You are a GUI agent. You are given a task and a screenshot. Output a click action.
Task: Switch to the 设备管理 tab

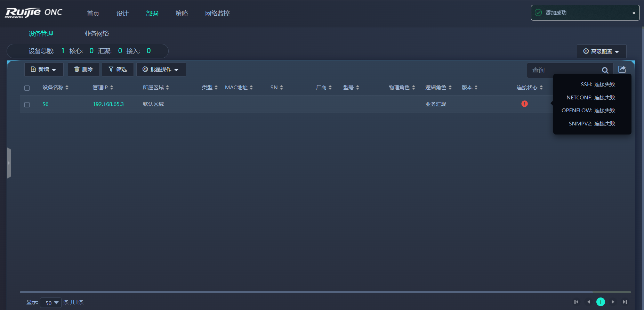[41, 34]
